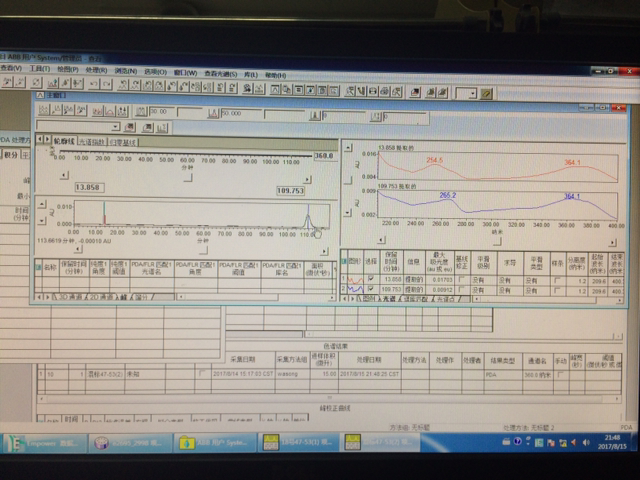Click the 13.858 retention time marker box

coord(90,187)
